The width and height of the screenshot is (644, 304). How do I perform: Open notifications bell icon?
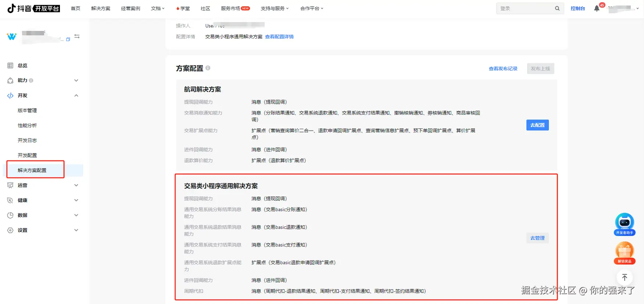click(x=597, y=8)
